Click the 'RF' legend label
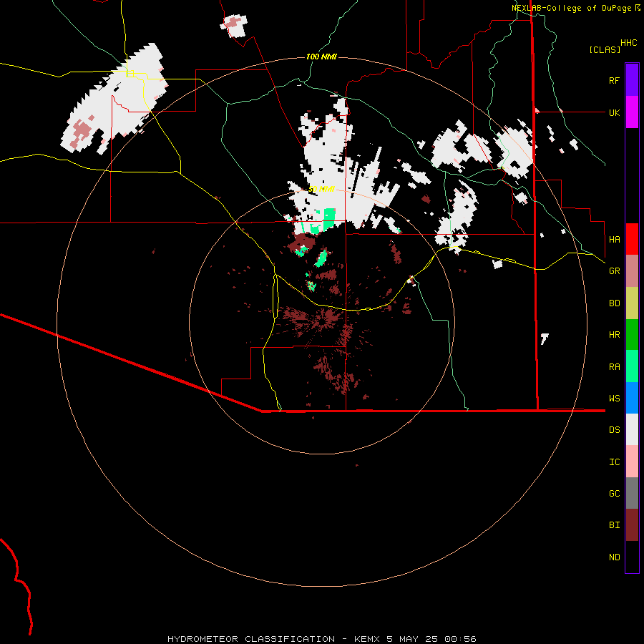 614,80
